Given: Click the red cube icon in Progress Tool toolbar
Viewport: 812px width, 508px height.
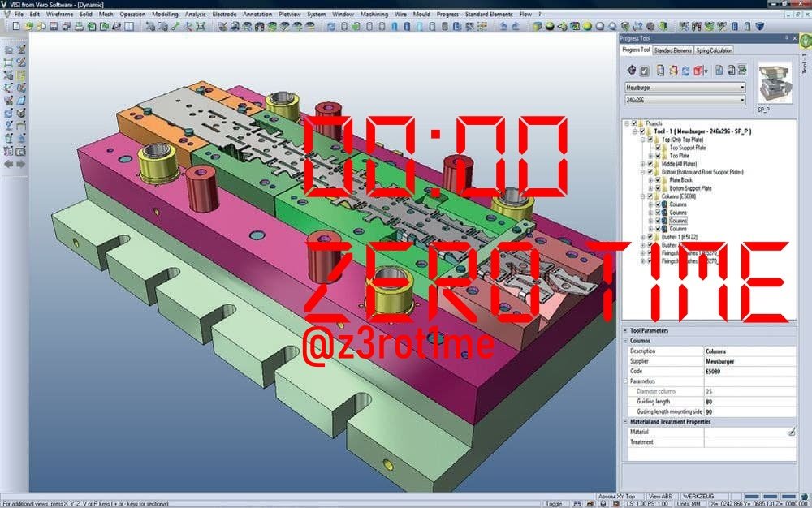Looking at the screenshot, I should (698, 71).
